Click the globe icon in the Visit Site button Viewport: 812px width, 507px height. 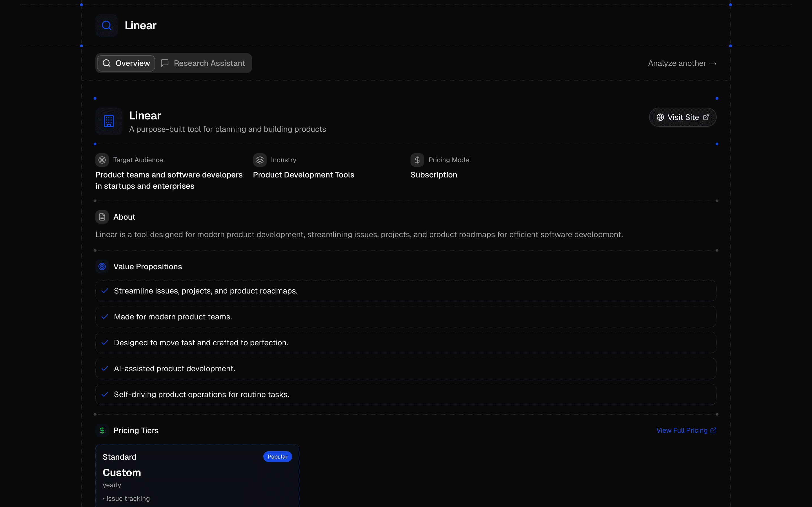(x=660, y=117)
